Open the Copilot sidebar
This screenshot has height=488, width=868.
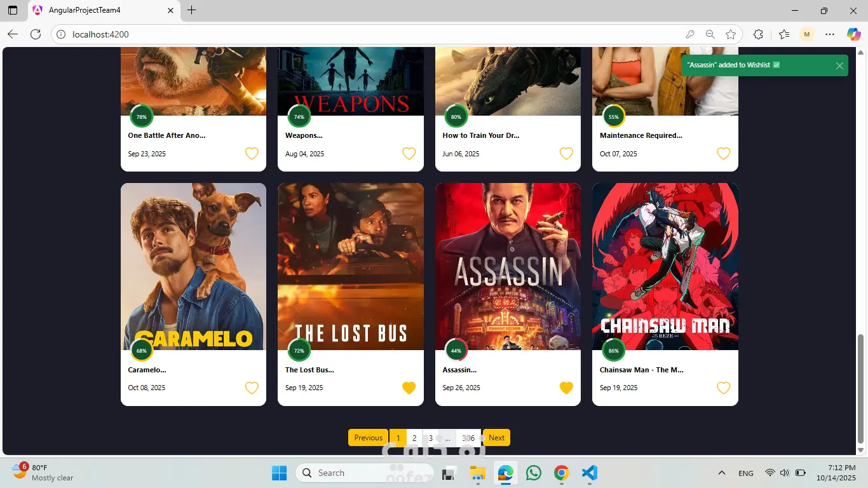click(853, 34)
